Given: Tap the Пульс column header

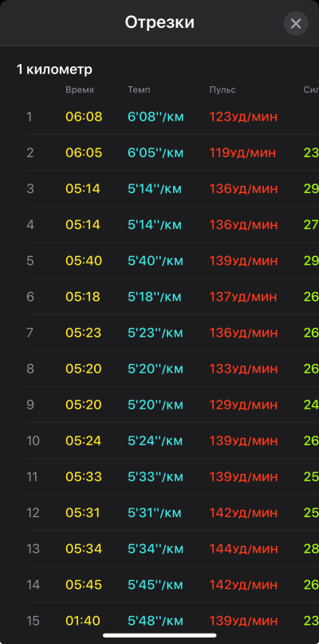Looking at the screenshot, I should tap(223, 90).
